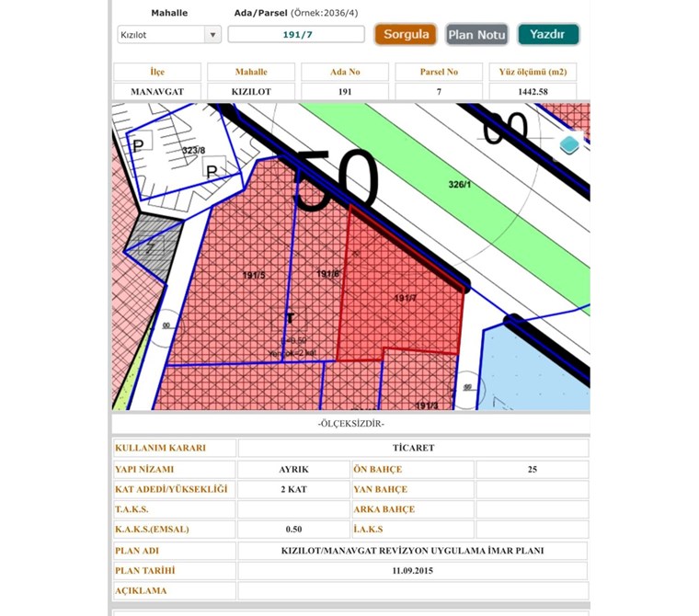Click the ÖN BAHÇE label

pos(378,469)
